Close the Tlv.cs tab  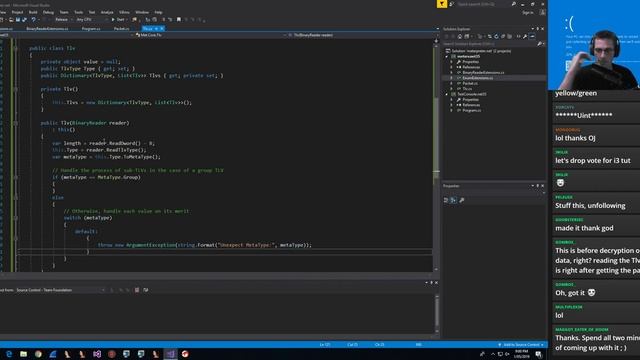click(162, 29)
